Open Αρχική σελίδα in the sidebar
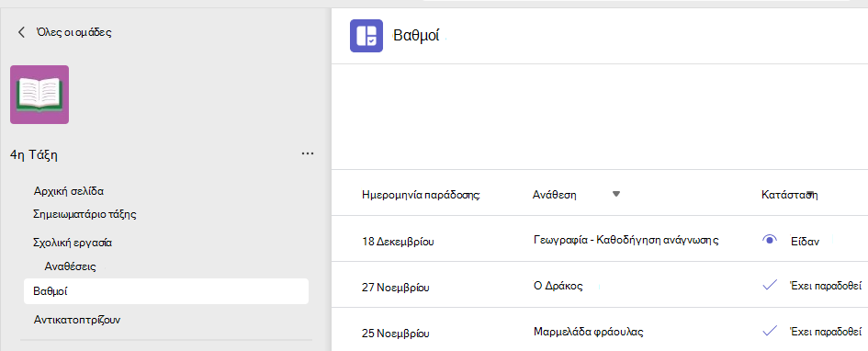Viewport: 868px width, 351px height. [x=69, y=191]
